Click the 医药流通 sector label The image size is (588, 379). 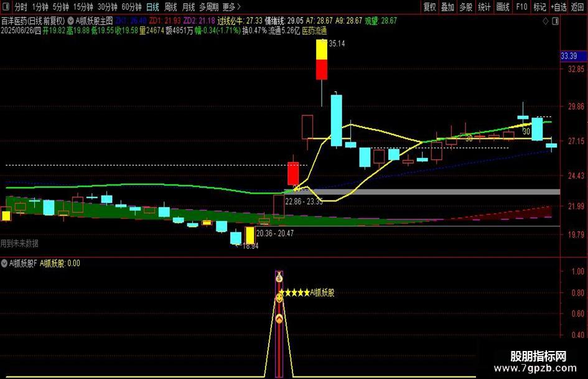point(314,30)
